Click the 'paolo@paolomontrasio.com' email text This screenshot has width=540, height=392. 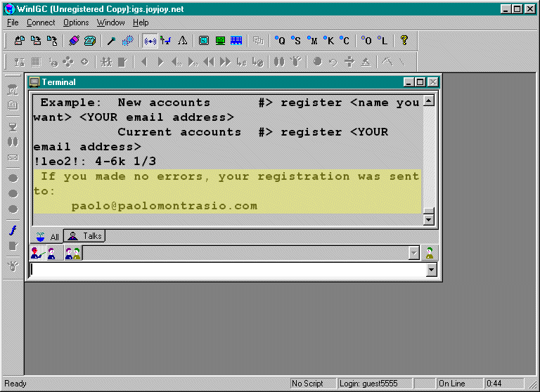(x=165, y=206)
